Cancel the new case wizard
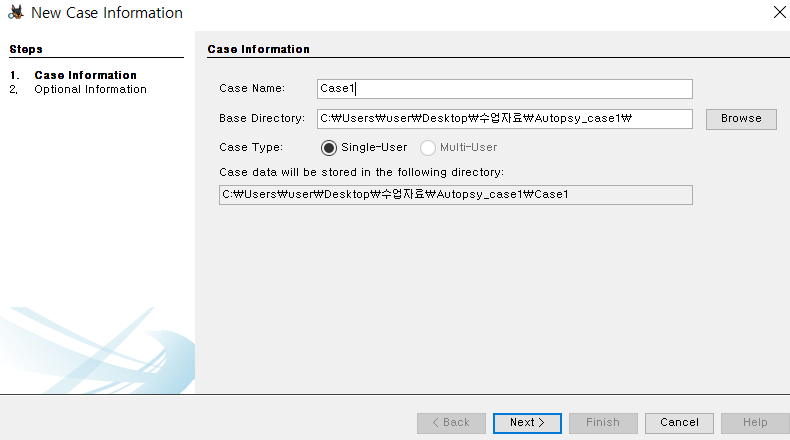The image size is (790, 440). point(679,423)
